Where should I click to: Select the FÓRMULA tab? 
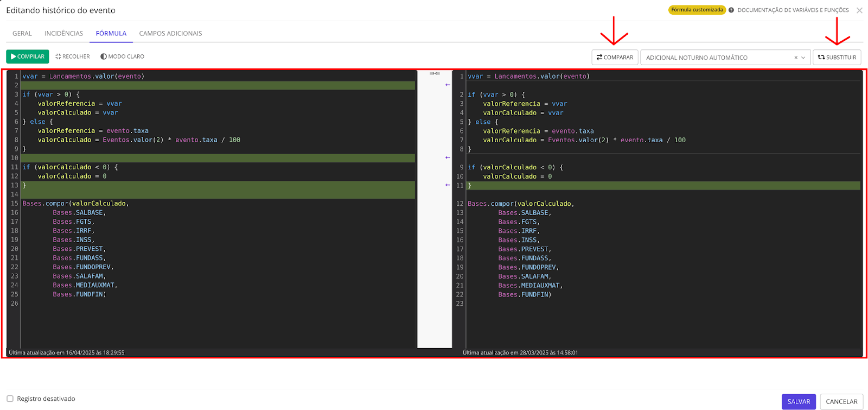click(111, 34)
